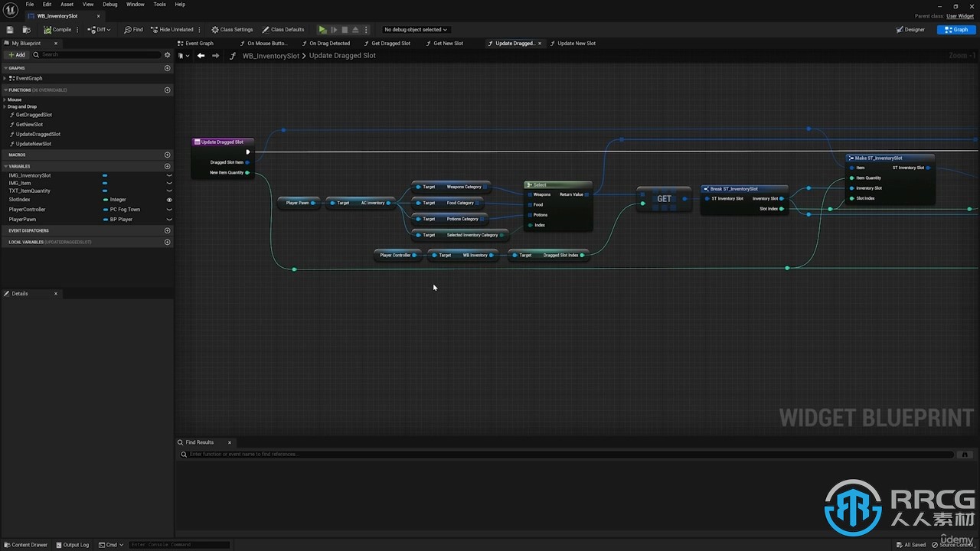This screenshot has width=980, height=551.
Task: Close the My Blueprint panel tab
Action: click(x=56, y=44)
